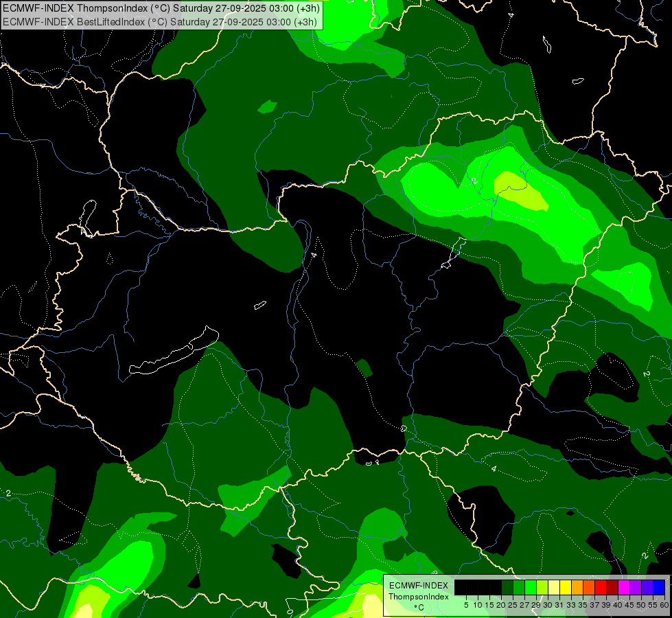Screen dimensions: 672x618
Task: Pick the purple 45–50 legend swatch
Action: click(636, 587)
